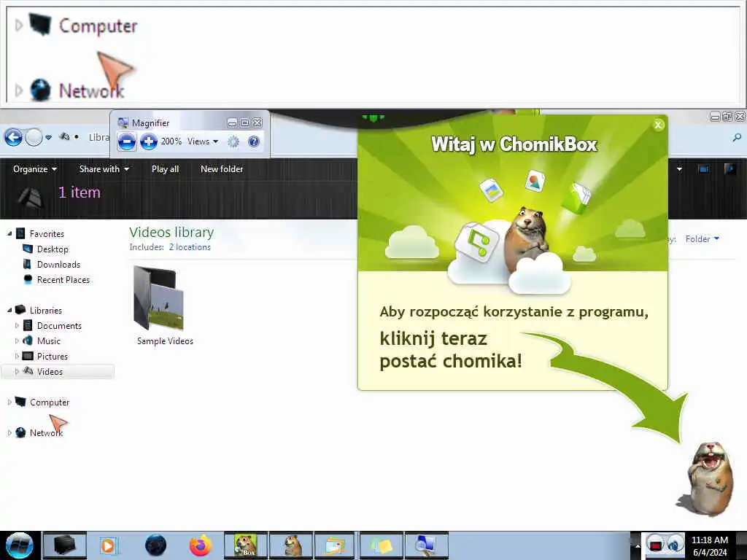The width and height of the screenshot is (747, 560).
Task: Select the Music library
Action: [x=49, y=341]
